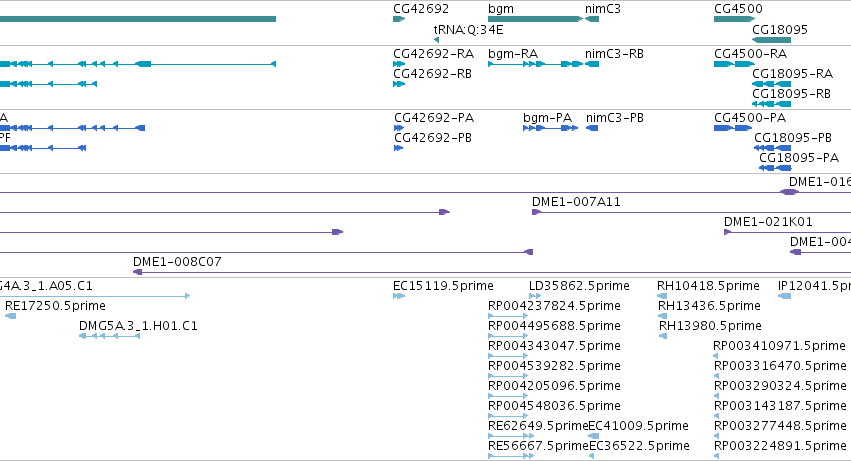The image size is (851, 461).
Task: Click the DME1-021K01 clone start marker
Action: point(728,232)
